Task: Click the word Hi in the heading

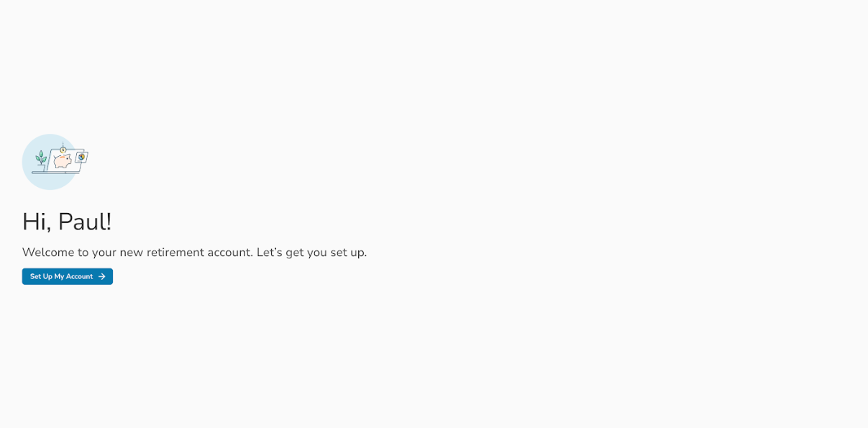Action: (34, 222)
